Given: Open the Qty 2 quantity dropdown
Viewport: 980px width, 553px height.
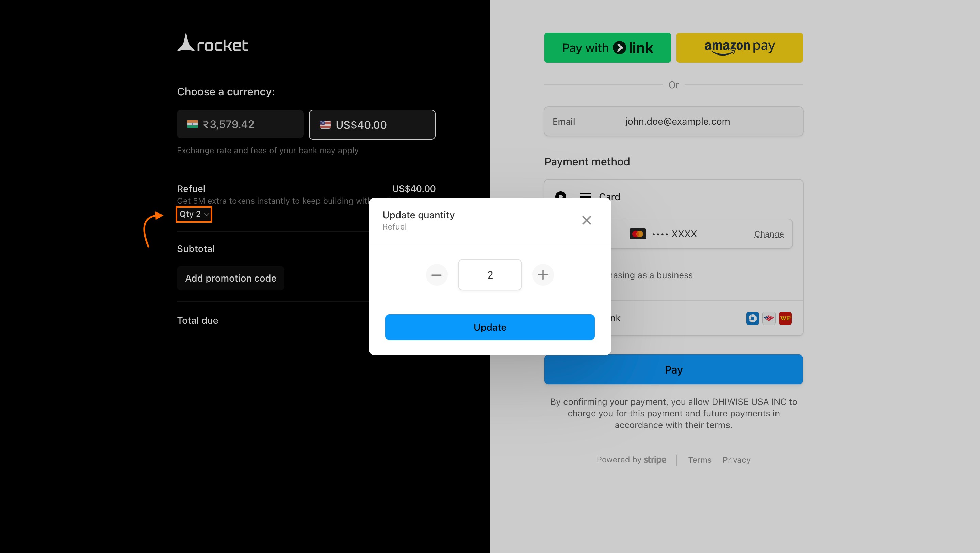Looking at the screenshot, I should tap(194, 214).
